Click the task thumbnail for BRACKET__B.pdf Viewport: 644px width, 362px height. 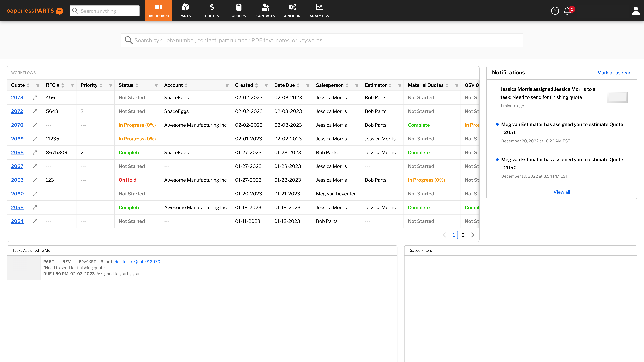[x=24, y=268]
